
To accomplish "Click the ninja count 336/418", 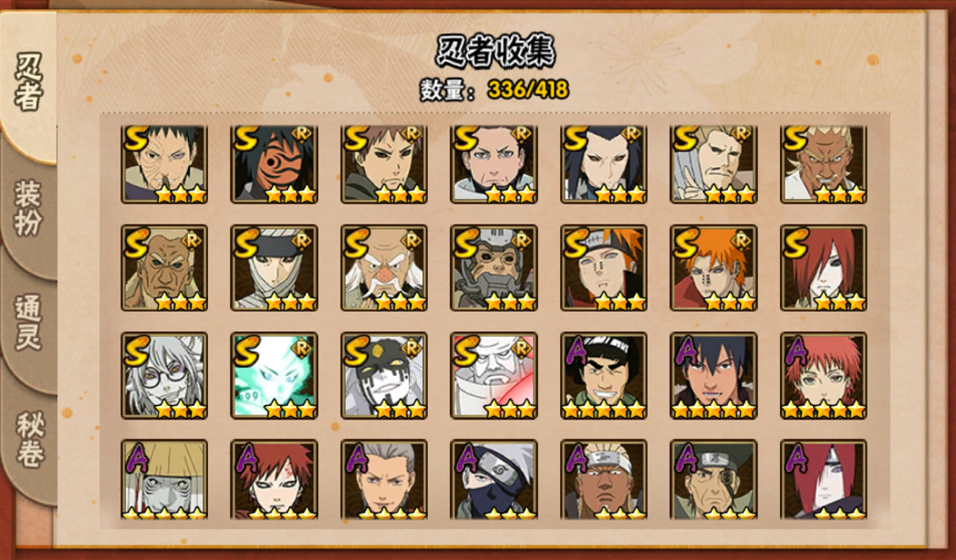I will tap(528, 90).
